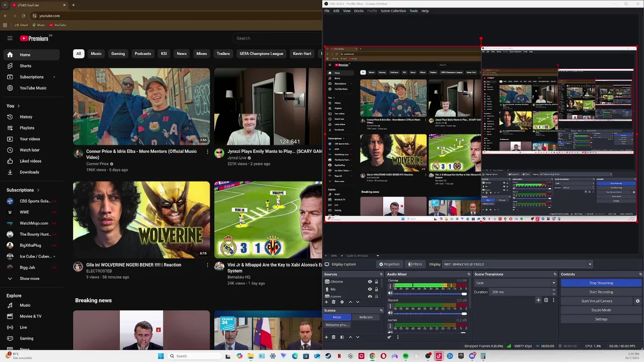The image size is (644, 362).
Task: Click Start Virtual Camera button
Action: 597,301
